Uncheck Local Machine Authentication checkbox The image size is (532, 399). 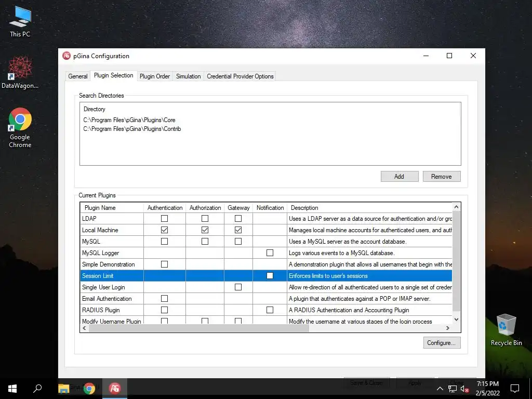point(164,230)
